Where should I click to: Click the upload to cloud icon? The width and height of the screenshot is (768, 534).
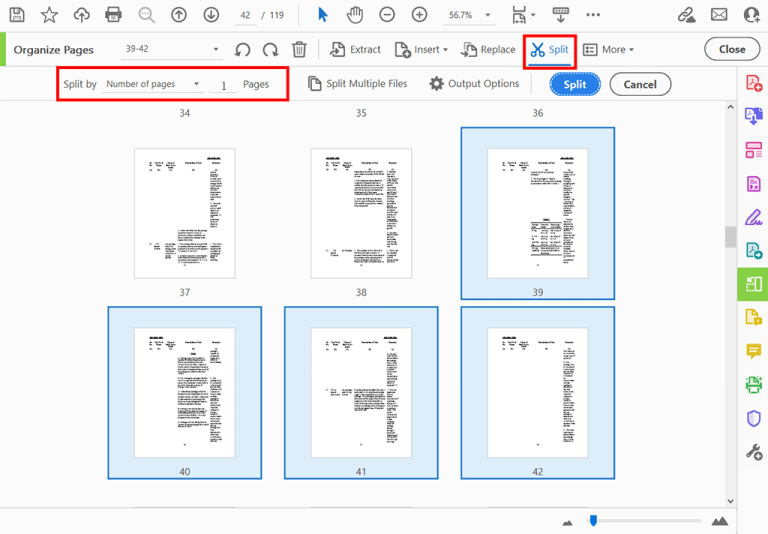point(81,15)
